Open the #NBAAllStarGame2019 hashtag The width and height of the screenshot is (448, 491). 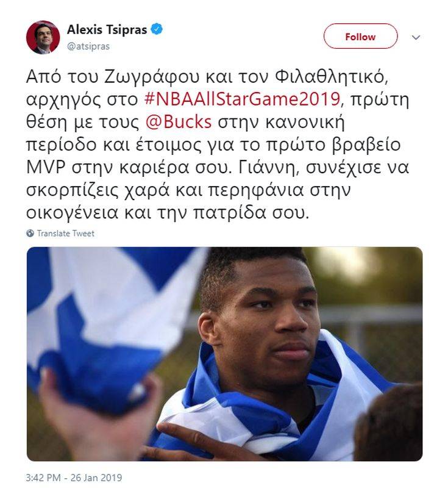click(x=243, y=99)
